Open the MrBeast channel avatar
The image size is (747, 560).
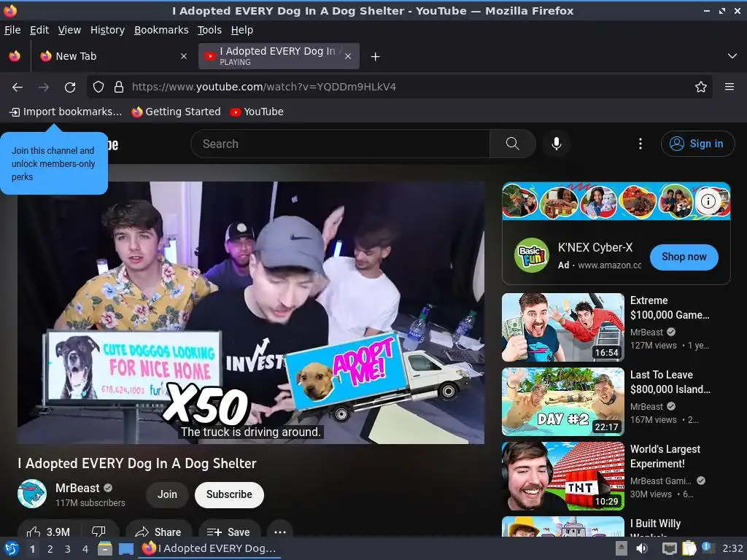pos(32,494)
